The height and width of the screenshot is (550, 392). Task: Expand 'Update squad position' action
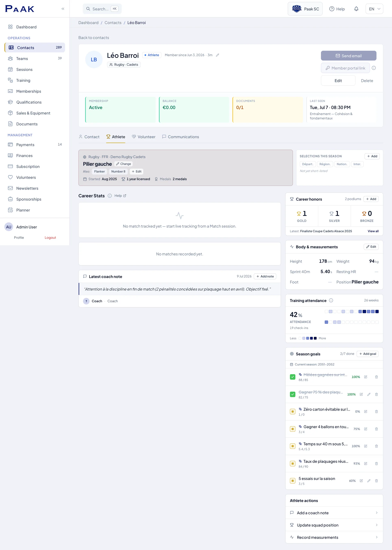[334, 525]
